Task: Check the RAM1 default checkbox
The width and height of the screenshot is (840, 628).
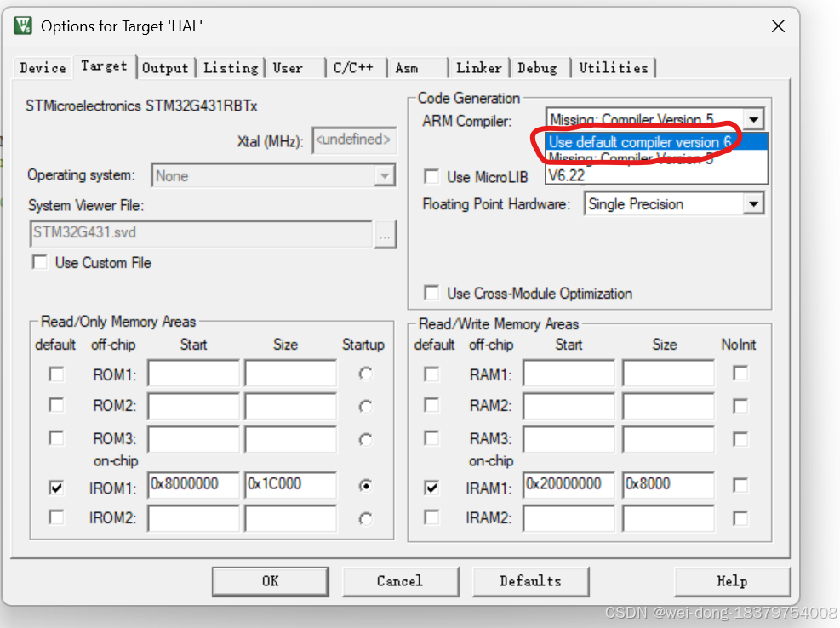Action: click(431, 374)
